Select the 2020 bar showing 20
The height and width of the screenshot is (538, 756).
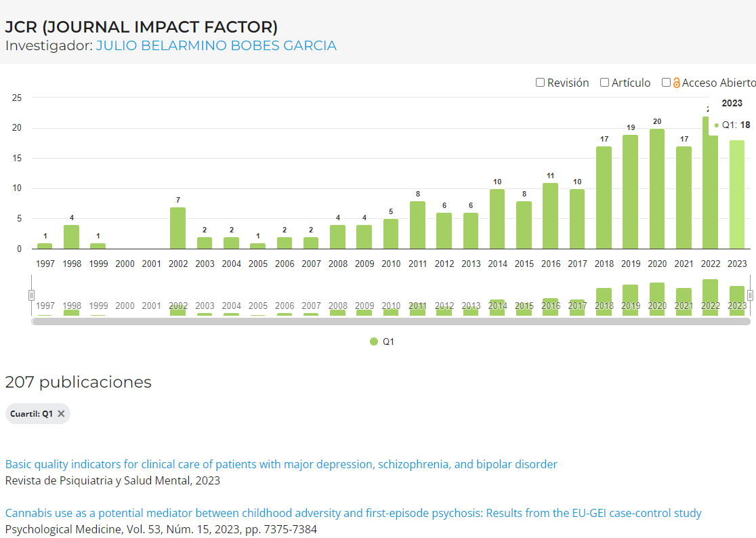[x=657, y=189]
